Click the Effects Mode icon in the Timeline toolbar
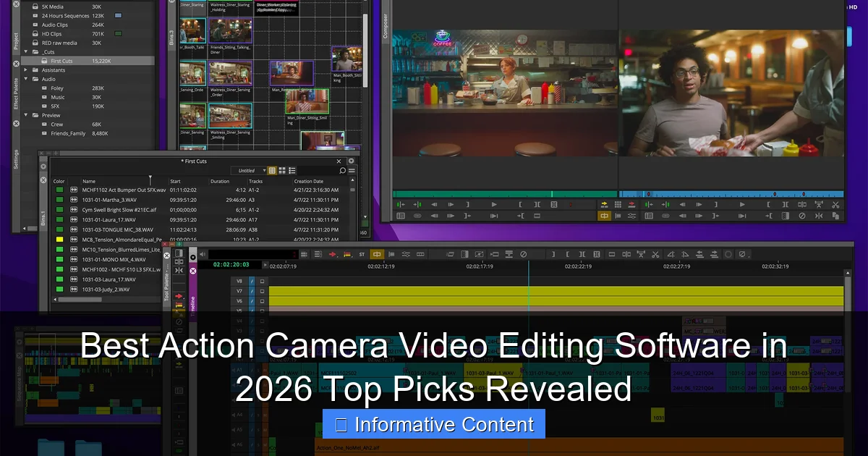The height and width of the screenshot is (456, 868). (x=478, y=254)
